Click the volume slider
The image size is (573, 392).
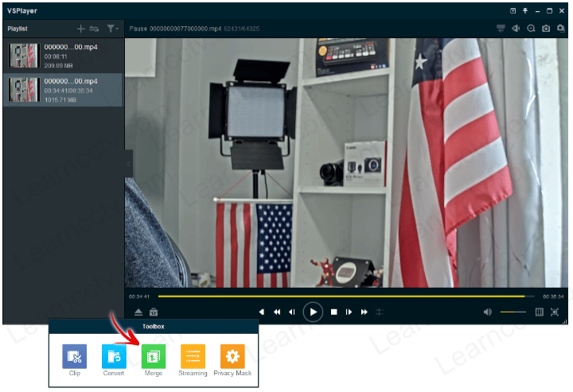coord(513,312)
